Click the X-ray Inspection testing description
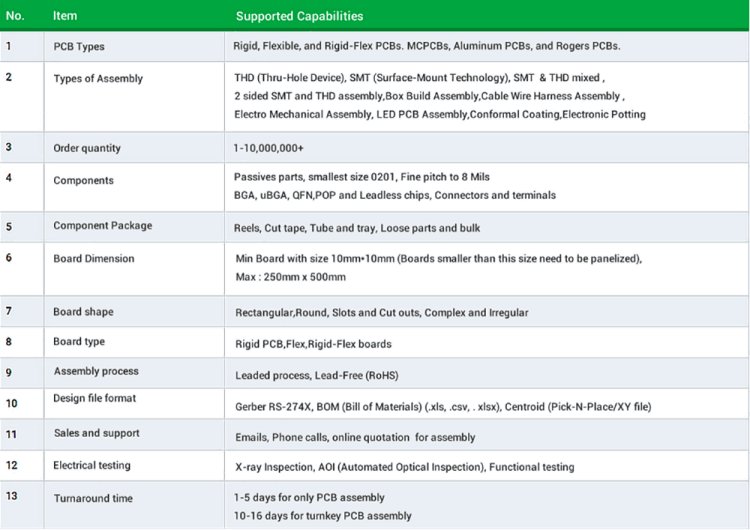Screen dimensions: 750x530 point(405,467)
